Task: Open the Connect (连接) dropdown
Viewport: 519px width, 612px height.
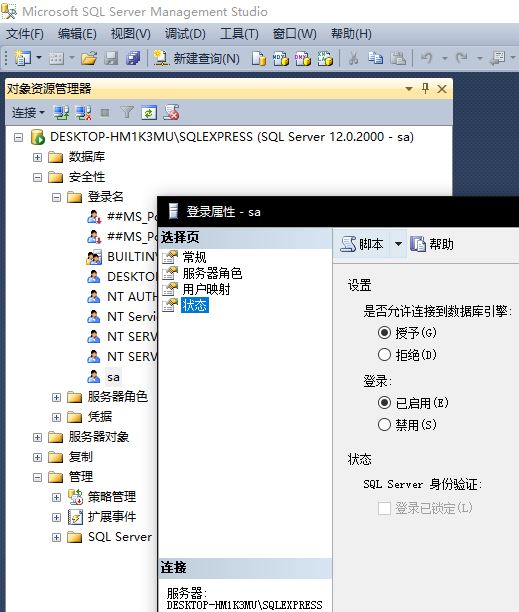Action: point(28,113)
